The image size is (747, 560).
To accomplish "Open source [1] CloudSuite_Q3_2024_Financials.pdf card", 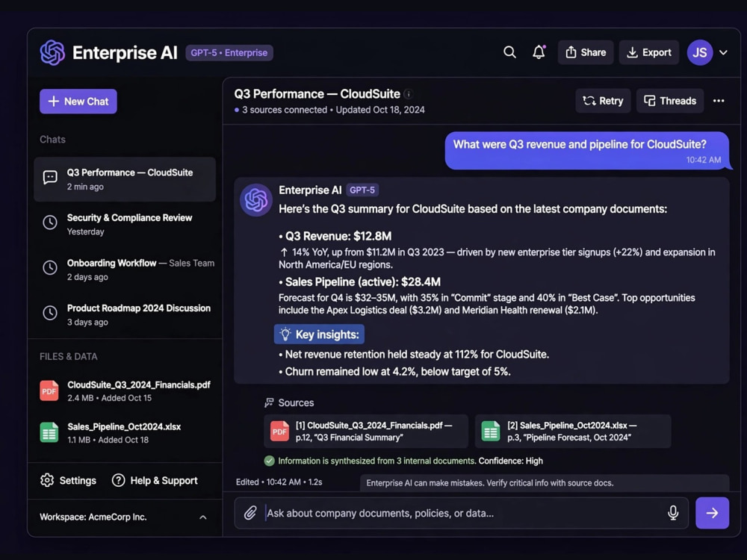I will point(366,432).
